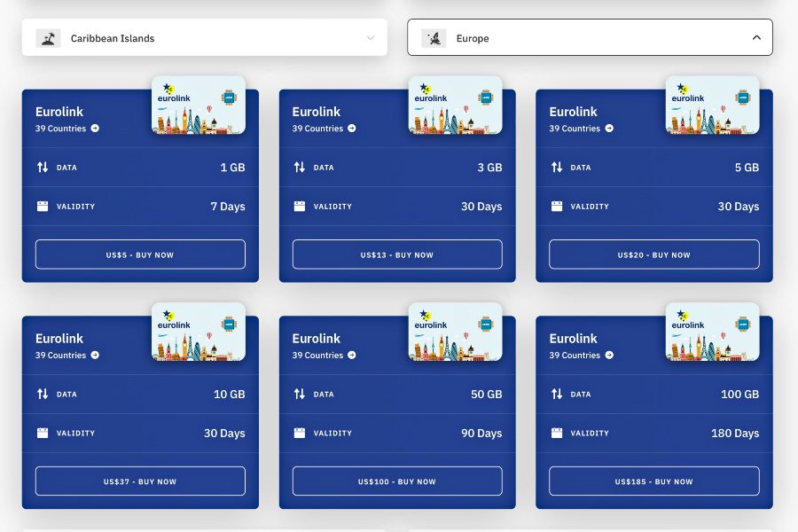Click the data arrows icon on 5 GB card
Screen dimensions: 798x532
pos(557,167)
